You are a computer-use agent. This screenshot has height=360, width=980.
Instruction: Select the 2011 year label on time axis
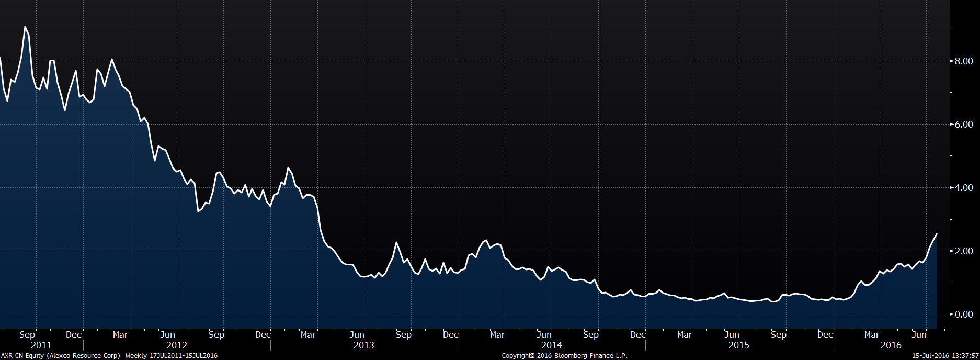pyautogui.click(x=41, y=345)
